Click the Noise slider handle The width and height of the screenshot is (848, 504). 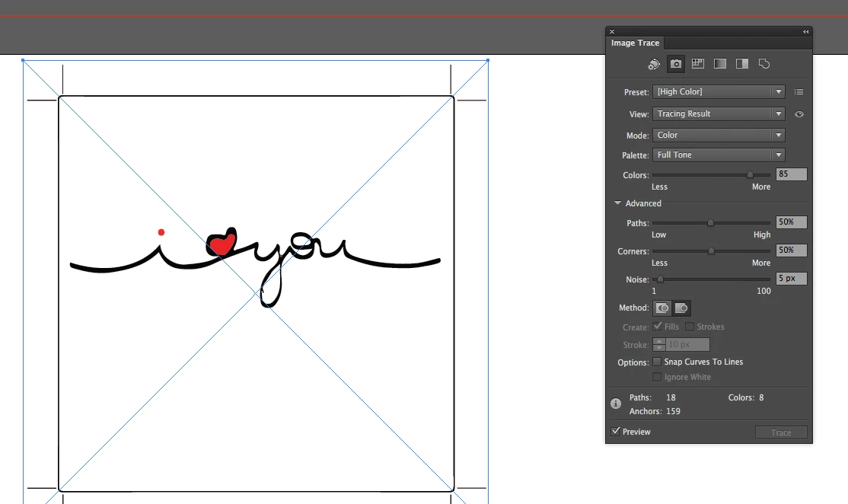coord(660,279)
